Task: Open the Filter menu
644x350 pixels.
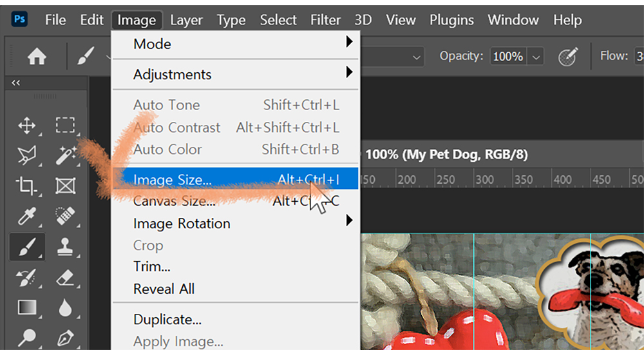Action: (x=325, y=20)
